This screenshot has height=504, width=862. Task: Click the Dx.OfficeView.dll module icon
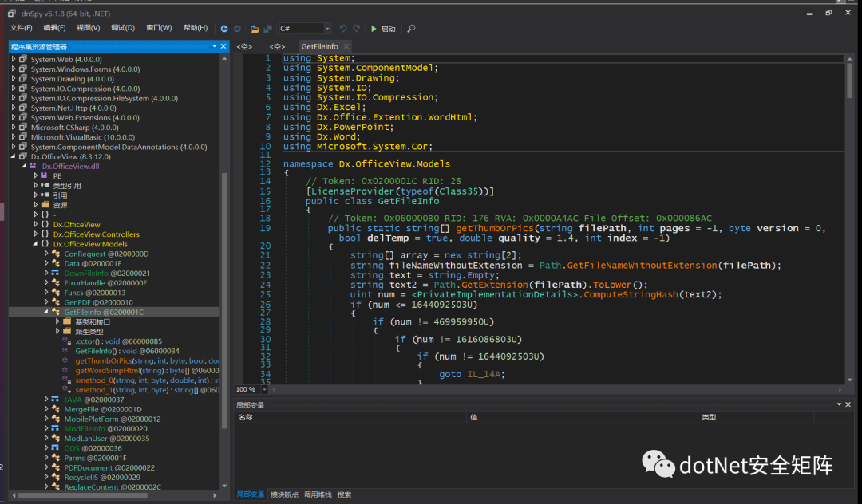click(33, 166)
